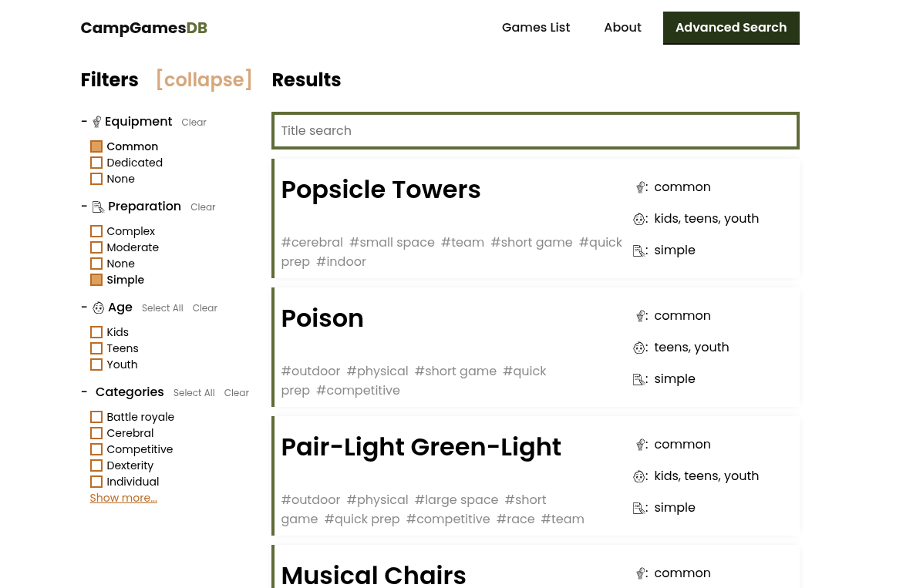Check the Teens age checkbox
The image size is (903, 588).
[96, 348]
